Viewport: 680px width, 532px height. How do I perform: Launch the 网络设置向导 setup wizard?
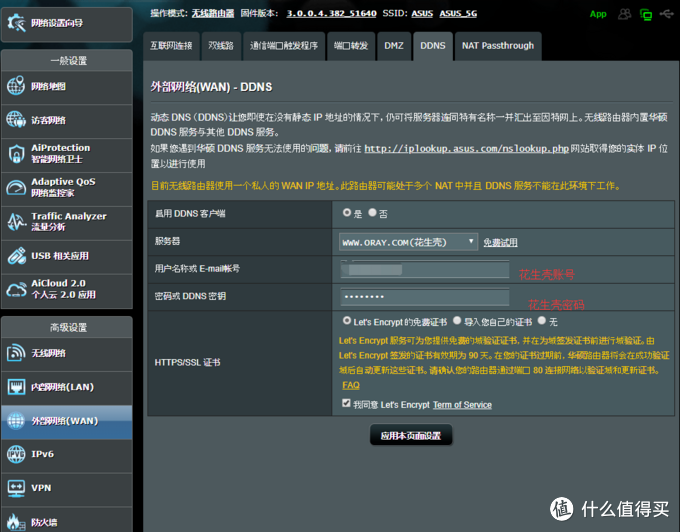tap(66, 20)
